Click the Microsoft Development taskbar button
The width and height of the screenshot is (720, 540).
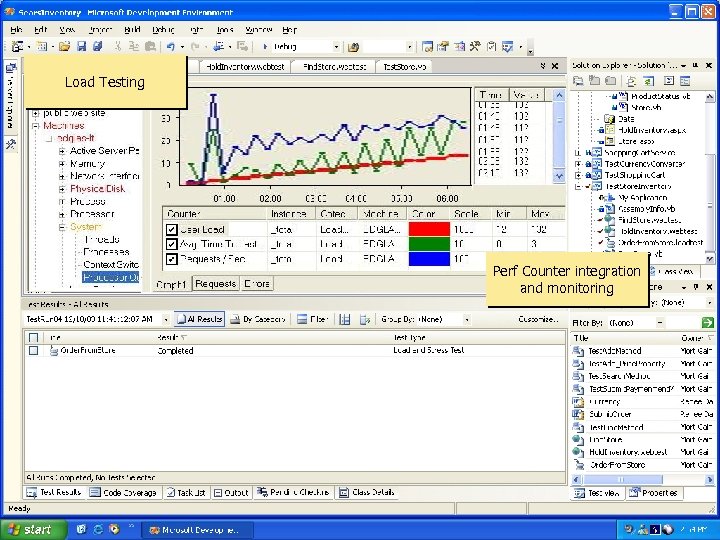click(197, 530)
